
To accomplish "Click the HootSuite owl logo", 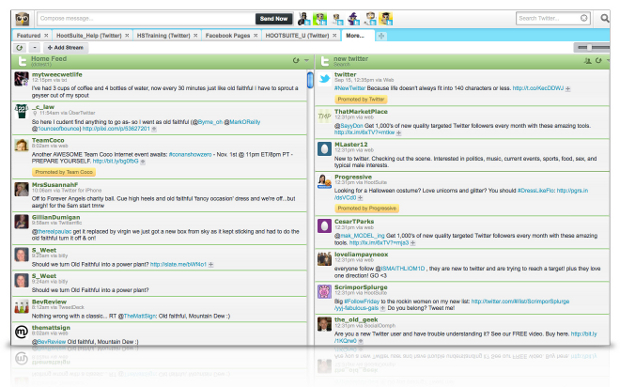I will pos(22,19).
